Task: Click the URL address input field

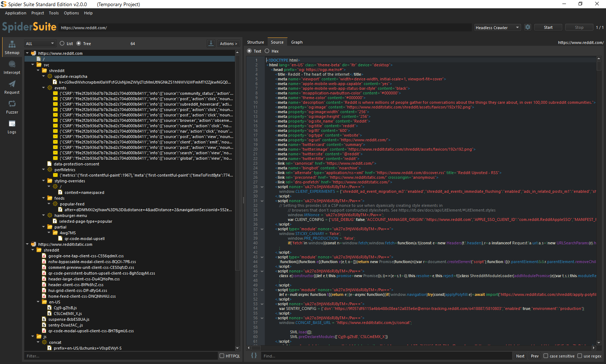Action: tap(265, 28)
